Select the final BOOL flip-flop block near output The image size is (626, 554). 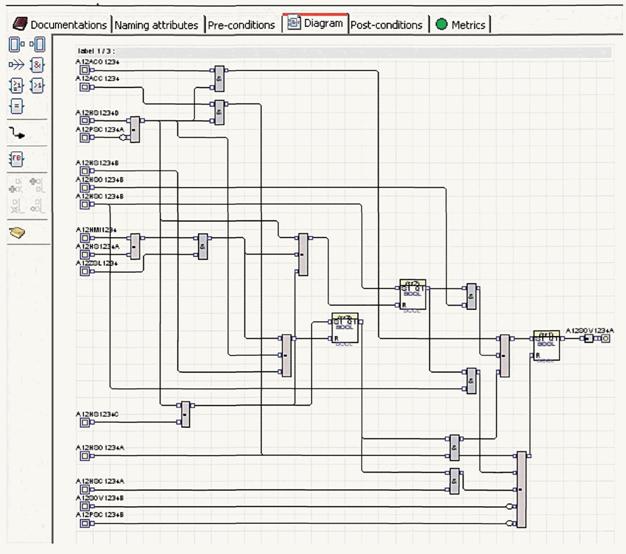[x=545, y=344]
